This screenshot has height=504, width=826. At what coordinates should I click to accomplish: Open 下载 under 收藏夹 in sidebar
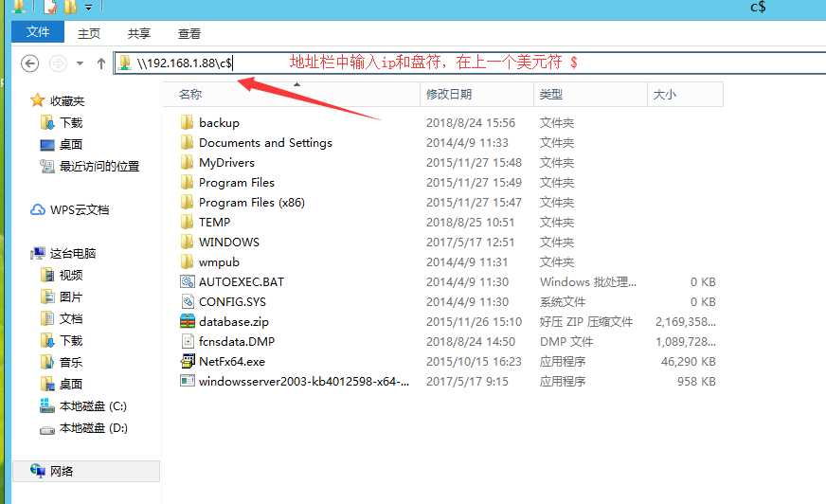click(71, 123)
